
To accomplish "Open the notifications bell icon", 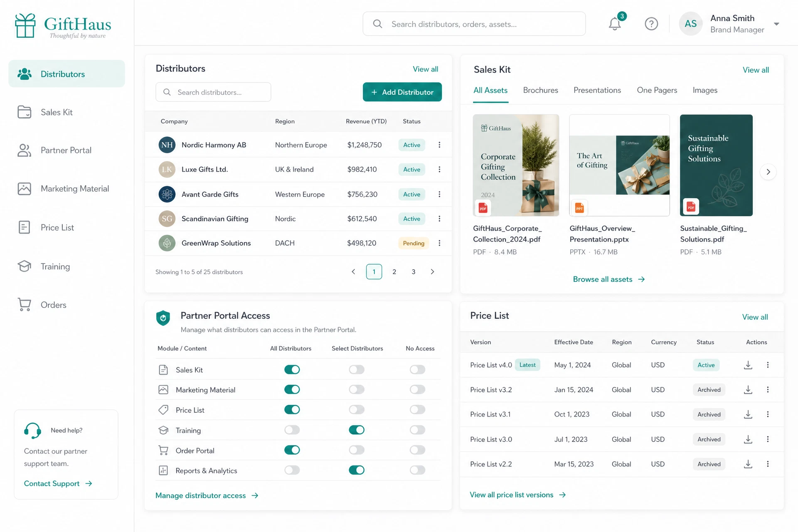I will (615, 24).
